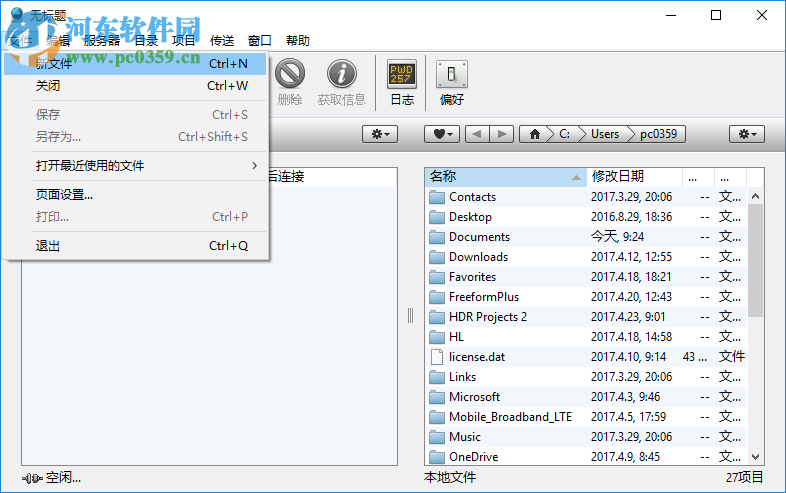786x493 pixels.
Task: Open the Window (窗口) menu
Action: [x=260, y=41]
